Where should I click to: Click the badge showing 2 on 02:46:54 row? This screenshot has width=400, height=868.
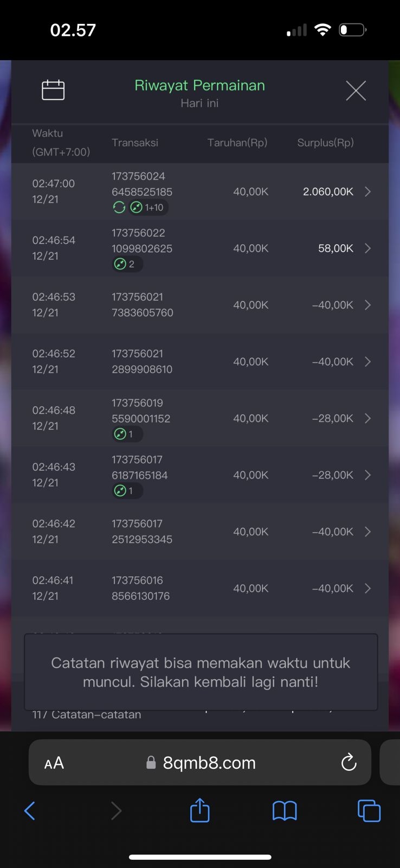point(127,264)
